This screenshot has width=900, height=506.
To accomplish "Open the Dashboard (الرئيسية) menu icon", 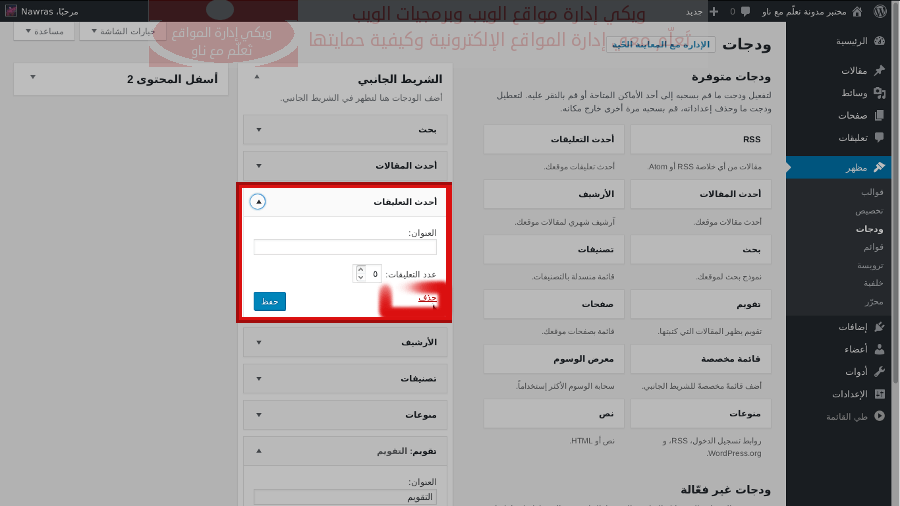I will [x=879, y=42].
